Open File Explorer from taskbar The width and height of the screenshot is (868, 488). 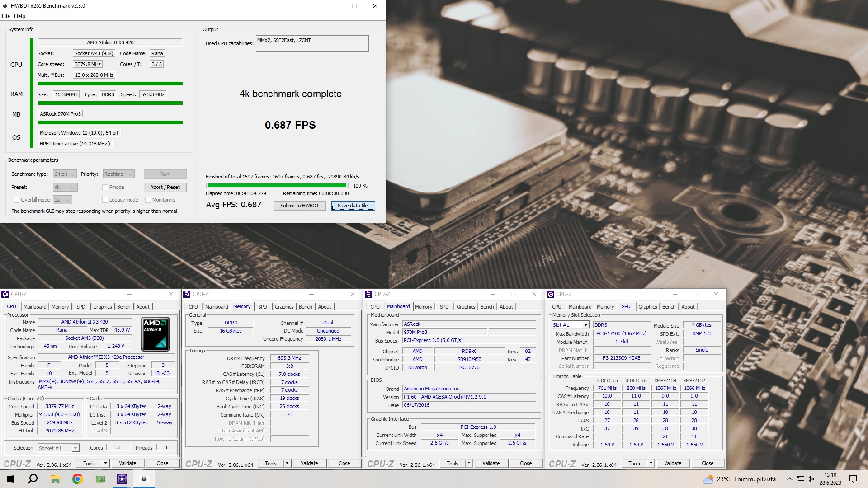point(55,479)
